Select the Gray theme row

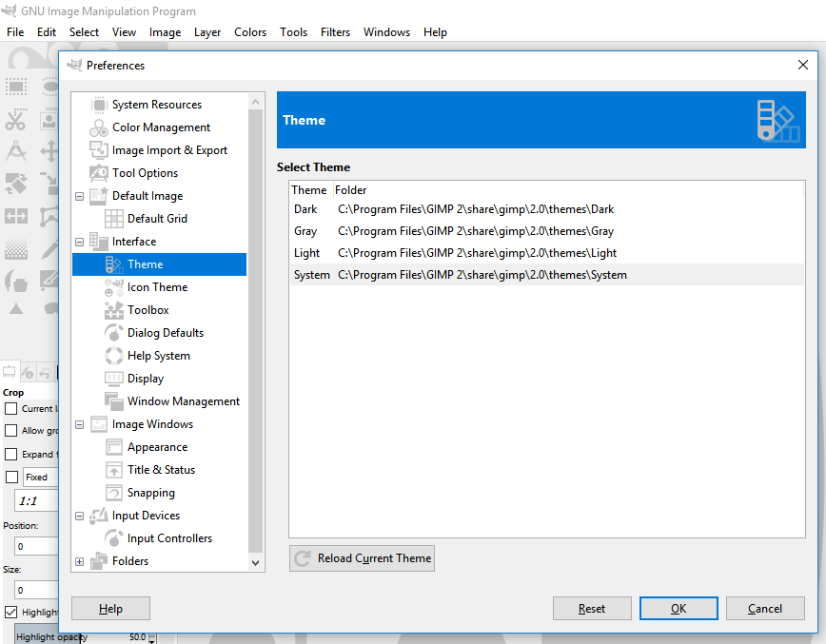(x=547, y=231)
